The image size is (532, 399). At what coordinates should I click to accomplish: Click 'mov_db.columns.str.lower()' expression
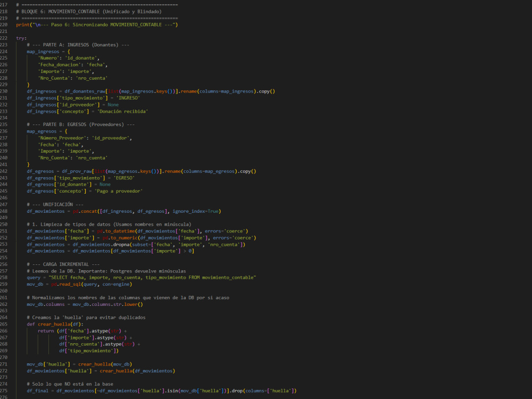click(107, 304)
